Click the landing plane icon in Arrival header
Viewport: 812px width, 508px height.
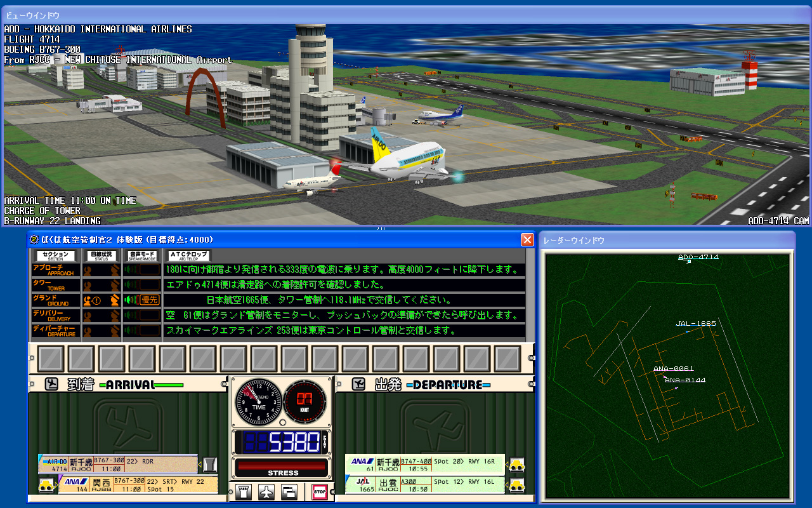(51, 384)
